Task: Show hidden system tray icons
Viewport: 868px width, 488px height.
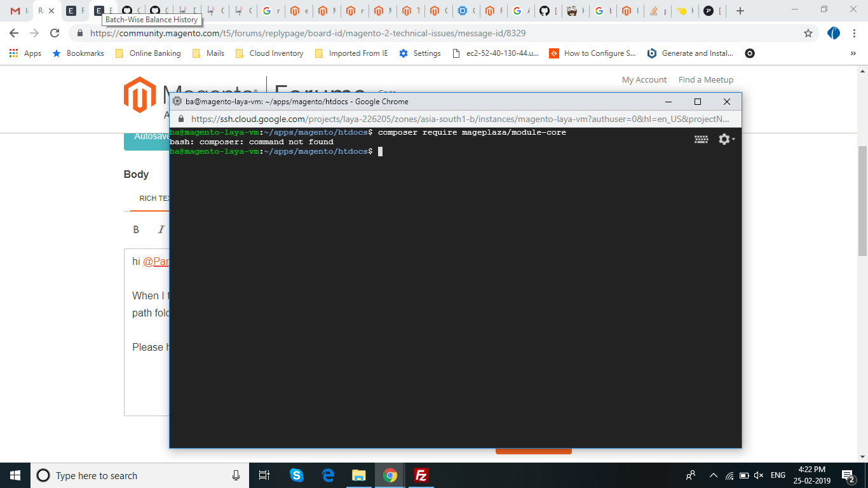Action: [713, 475]
